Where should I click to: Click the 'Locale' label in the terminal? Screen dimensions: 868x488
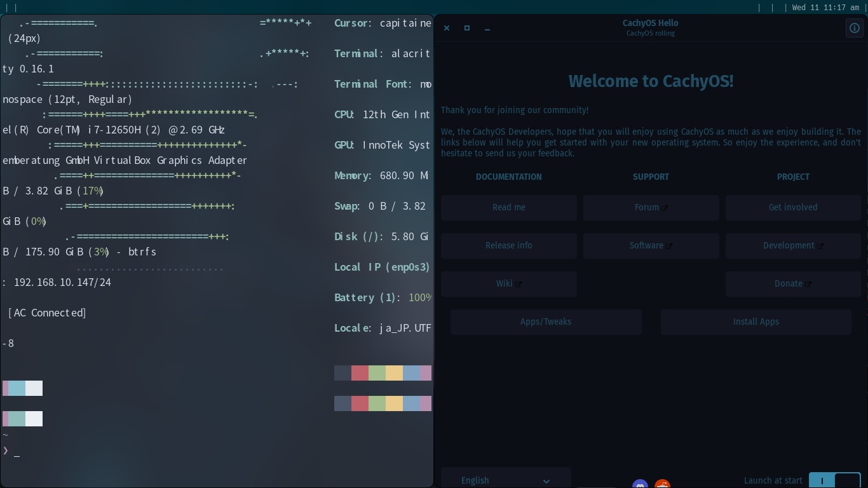coord(351,329)
